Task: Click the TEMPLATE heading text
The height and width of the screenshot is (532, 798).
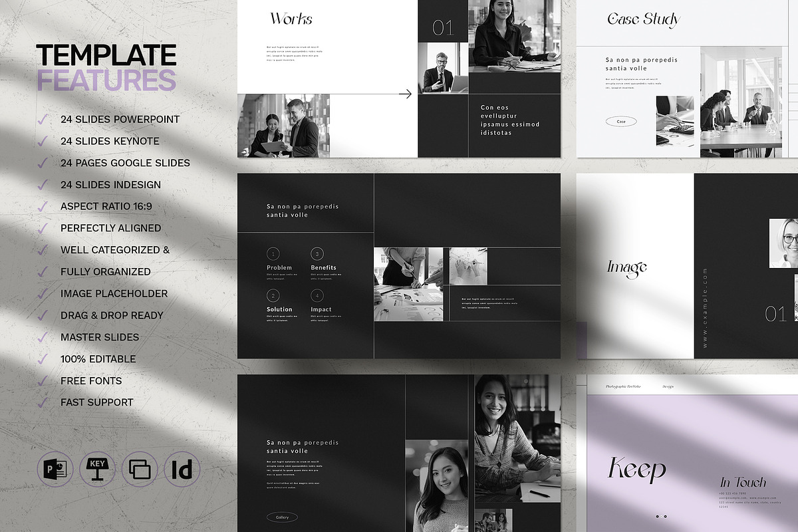Action: [x=106, y=56]
